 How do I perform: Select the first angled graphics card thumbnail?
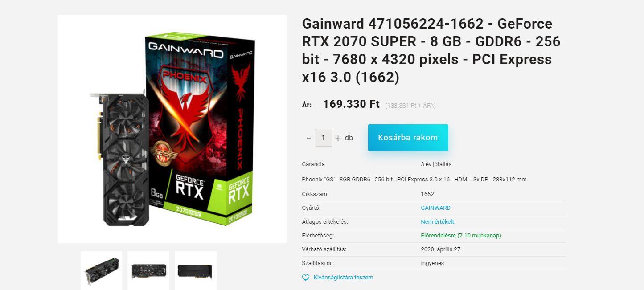tap(101, 270)
